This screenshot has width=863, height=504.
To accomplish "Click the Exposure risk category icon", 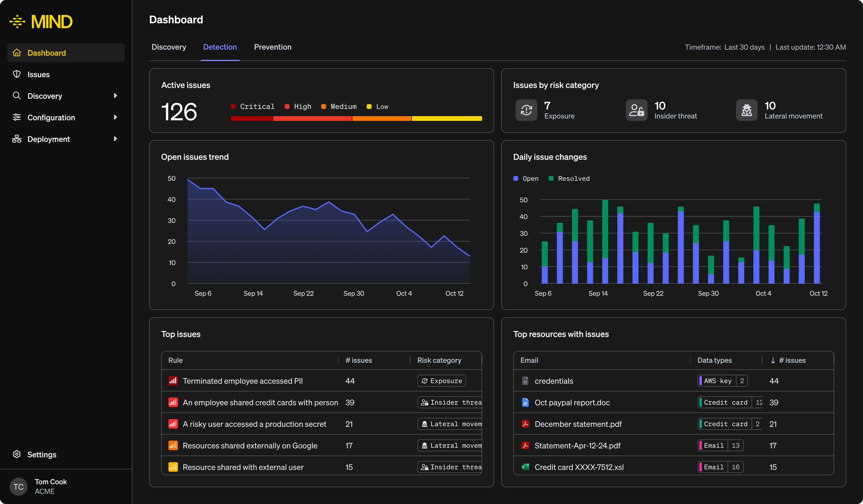I will (x=526, y=110).
